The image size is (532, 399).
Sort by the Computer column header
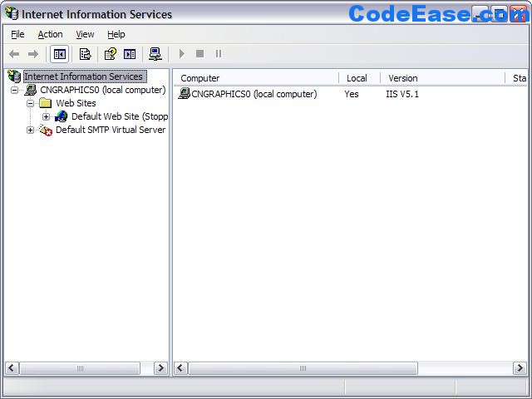click(256, 78)
